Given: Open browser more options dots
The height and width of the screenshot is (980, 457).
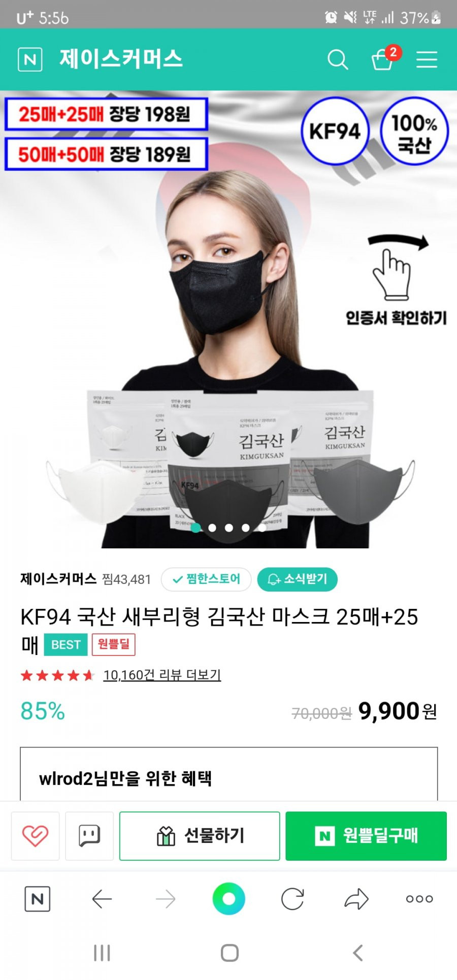Looking at the screenshot, I should 419,899.
